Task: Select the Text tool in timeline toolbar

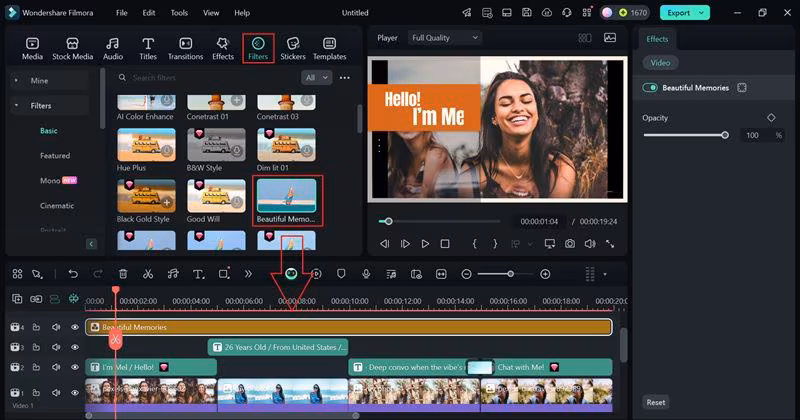Action: pyautogui.click(x=198, y=274)
